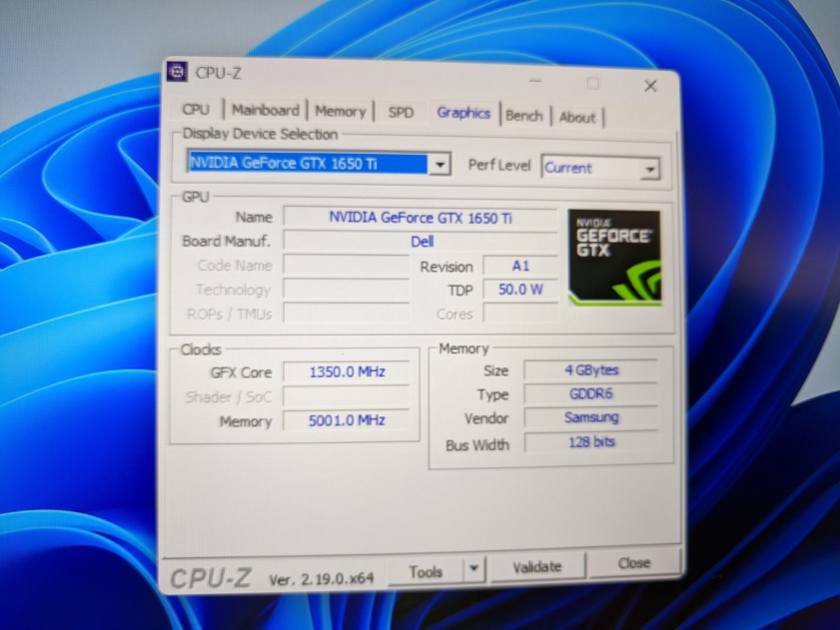This screenshot has height=630, width=840.
Task: Open the Bench tab
Action: [524, 115]
